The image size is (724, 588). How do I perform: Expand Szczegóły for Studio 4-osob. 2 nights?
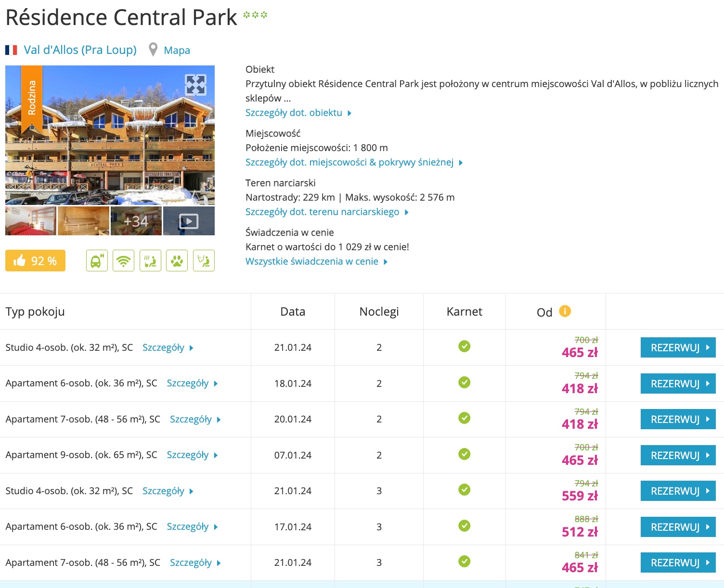(x=168, y=347)
